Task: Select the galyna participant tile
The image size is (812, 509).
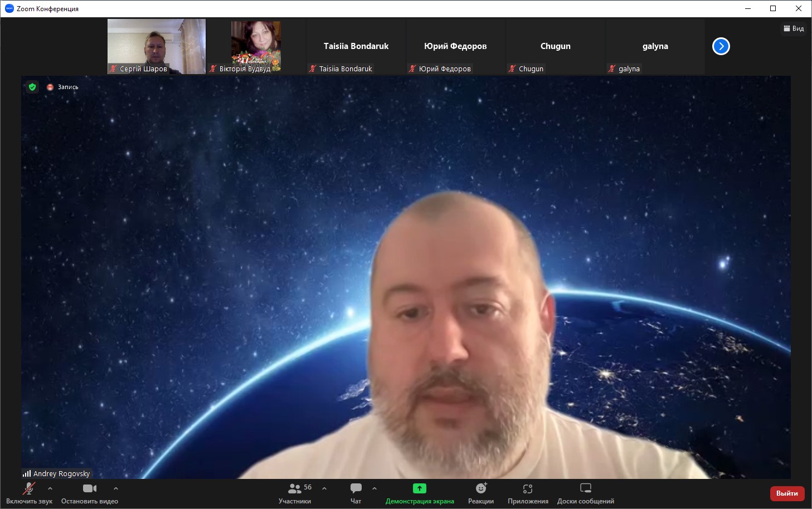Action: coord(655,46)
